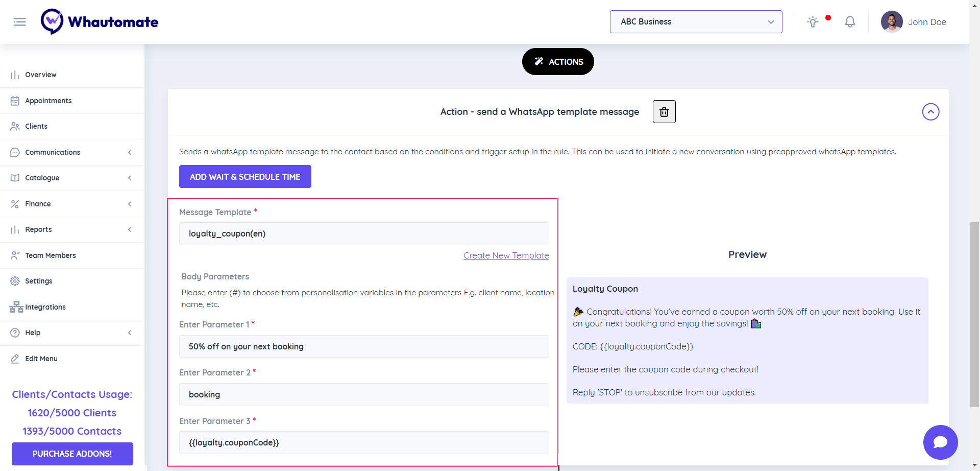Open the ABC Business dropdown
Image resolution: width=980 pixels, height=471 pixels.
click(696, 22)
